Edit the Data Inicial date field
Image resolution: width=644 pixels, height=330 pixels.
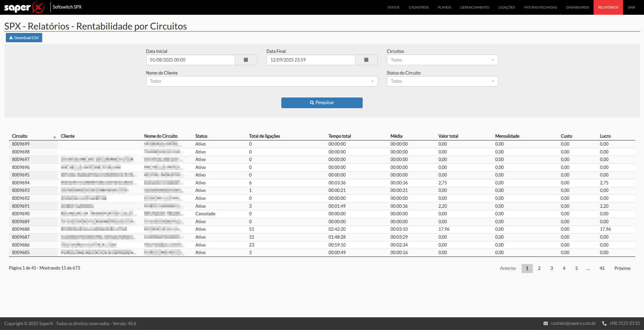[190, 60]
